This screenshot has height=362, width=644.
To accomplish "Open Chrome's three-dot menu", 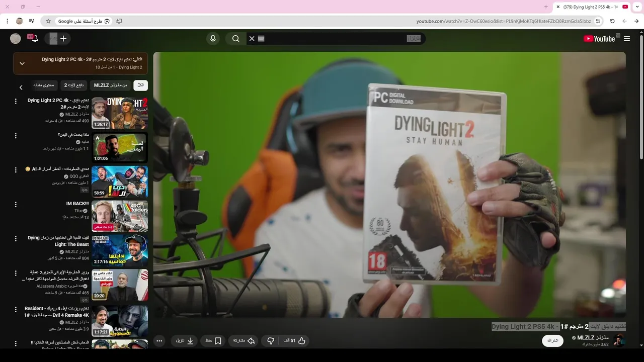I will [x=7, y=21].
